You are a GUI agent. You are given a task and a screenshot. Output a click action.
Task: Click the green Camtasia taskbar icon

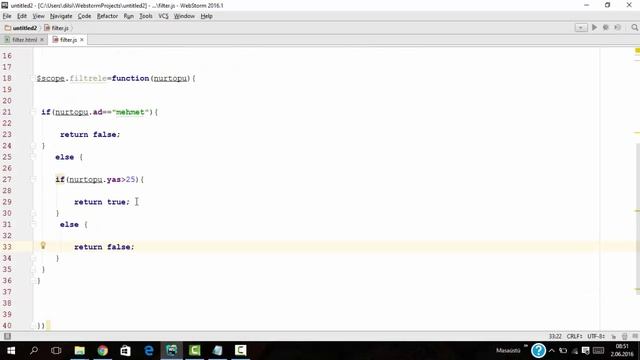click(195, 351)
